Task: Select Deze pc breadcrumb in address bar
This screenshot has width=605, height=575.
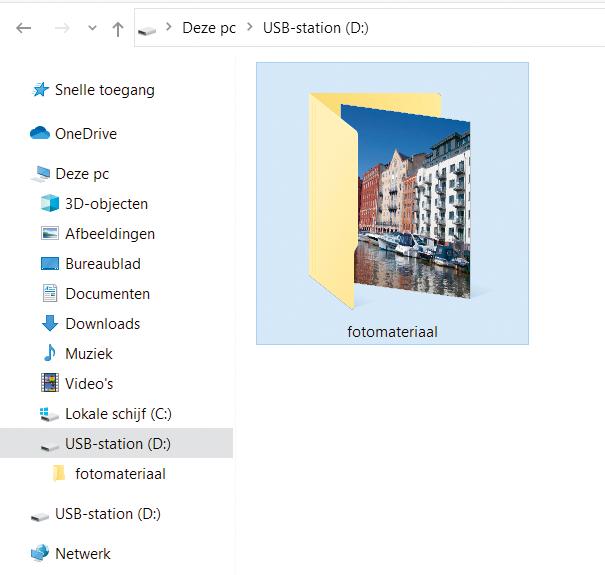Action: (209, 28)
